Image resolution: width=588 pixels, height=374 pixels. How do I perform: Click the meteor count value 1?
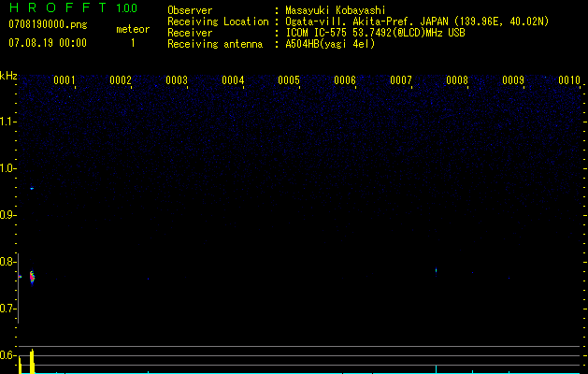[x=133, y=43]
